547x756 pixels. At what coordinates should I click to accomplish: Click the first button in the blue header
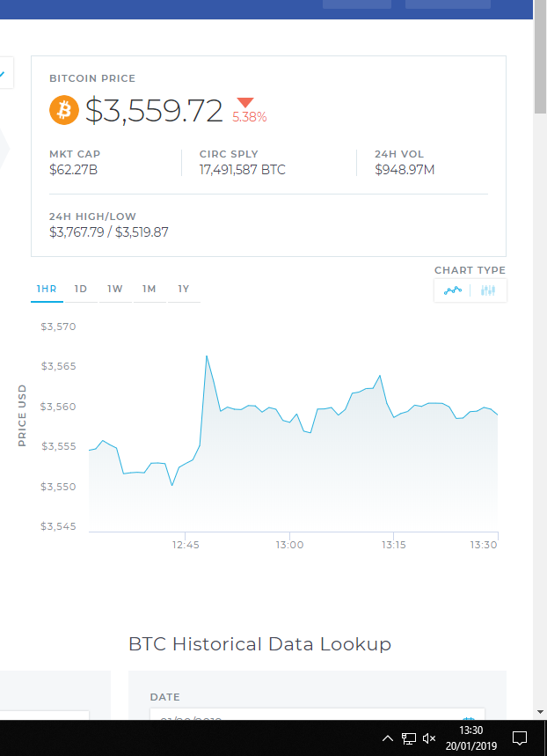[x=356, y=4]
